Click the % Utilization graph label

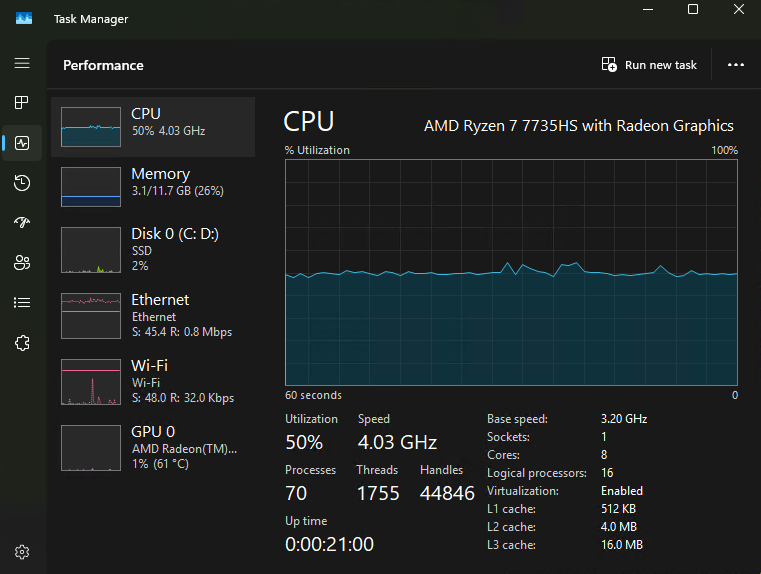[x=317, y=150]
